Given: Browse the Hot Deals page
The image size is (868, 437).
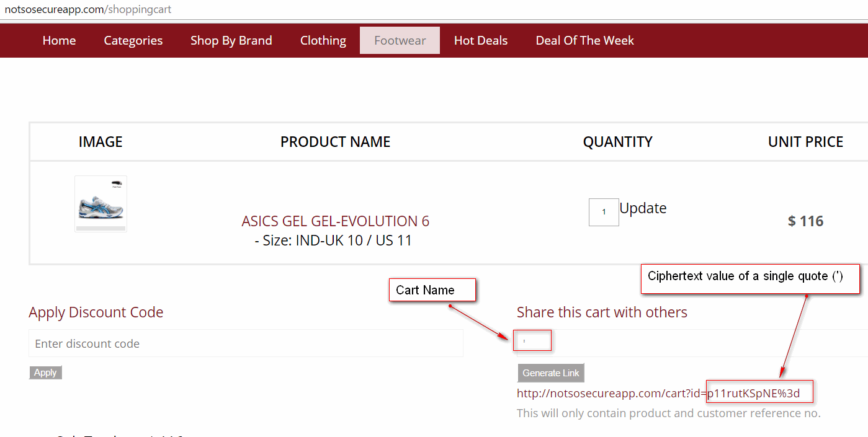Looking at the screenshot, I should tap(480, 40).
